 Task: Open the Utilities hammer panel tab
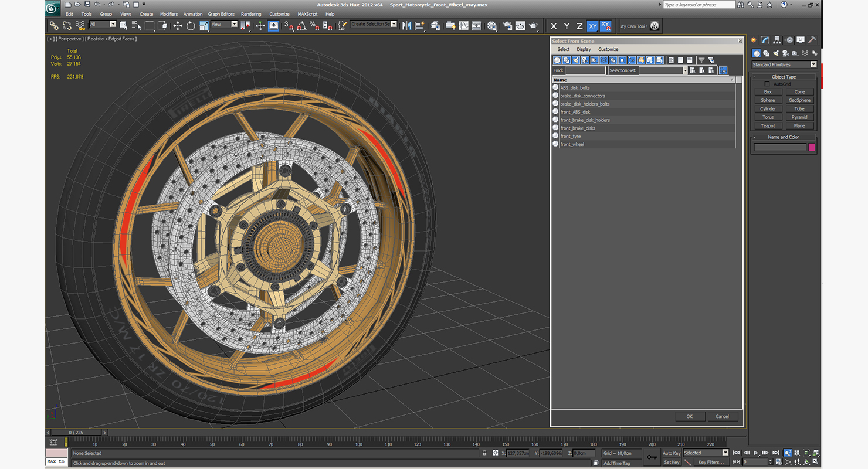[812, 40]
